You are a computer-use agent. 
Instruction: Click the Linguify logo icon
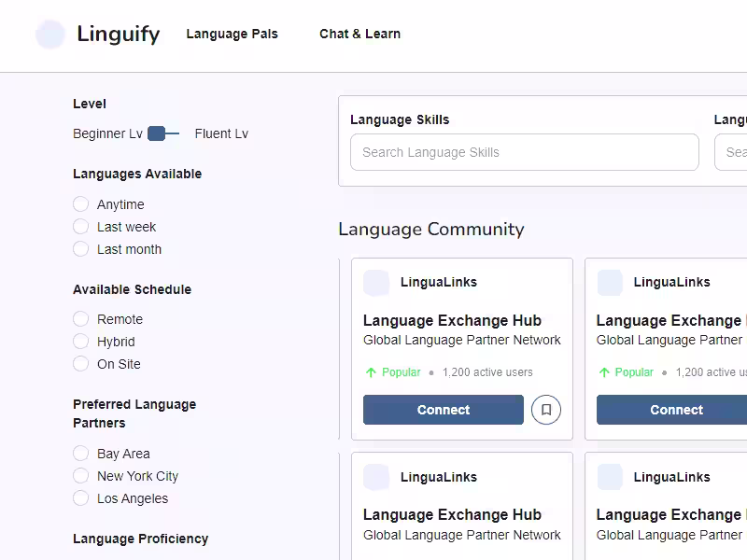tap(51, 35)
